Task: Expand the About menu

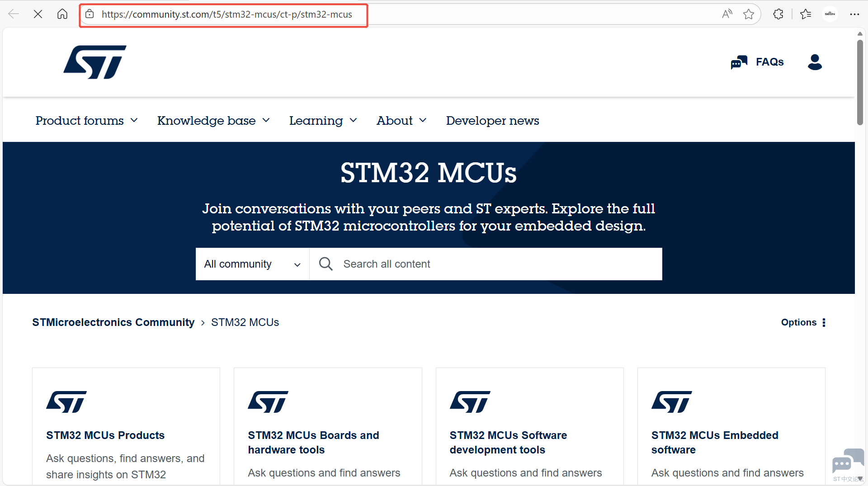Action: coord(401,121)
